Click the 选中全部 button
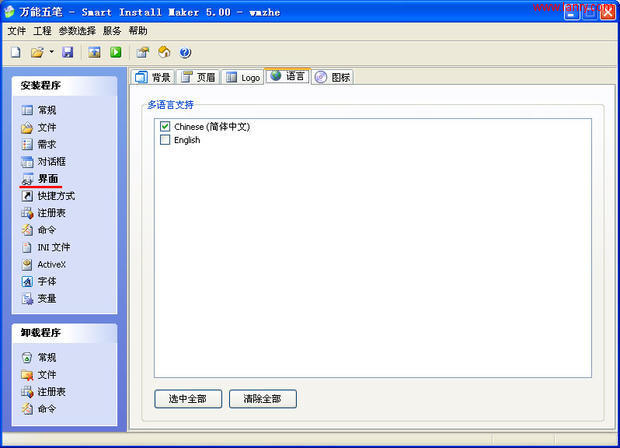Viewport: 620px width, 448px height. 188,399
